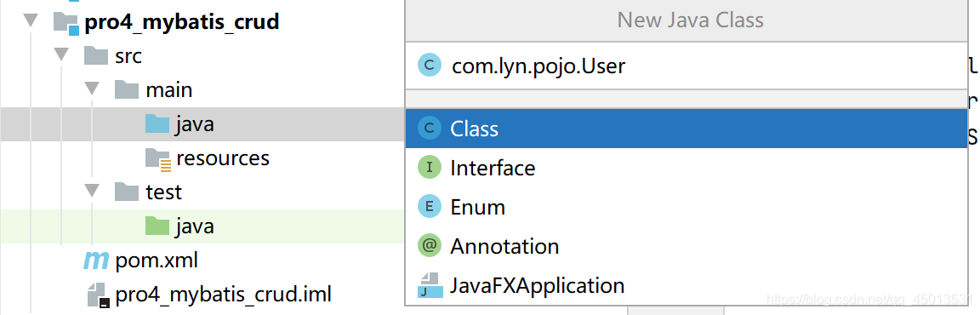The image size is (980, 315).
Task: Choose JavaFXApplication template
Action: point(687,285)
